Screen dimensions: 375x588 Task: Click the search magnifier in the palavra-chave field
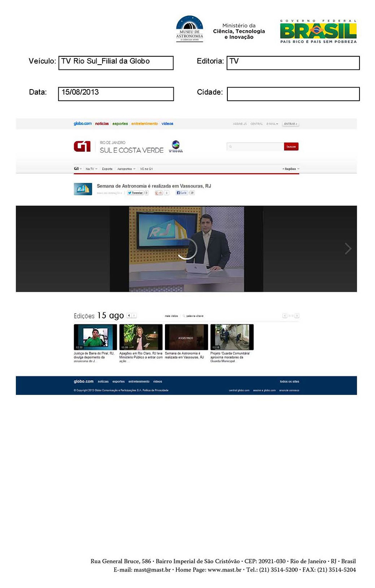coord(184,316)
